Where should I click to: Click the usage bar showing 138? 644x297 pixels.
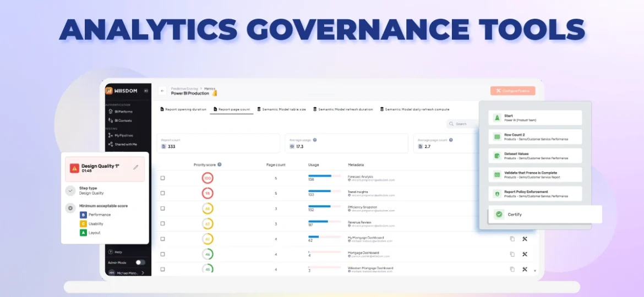click(324, 175)
